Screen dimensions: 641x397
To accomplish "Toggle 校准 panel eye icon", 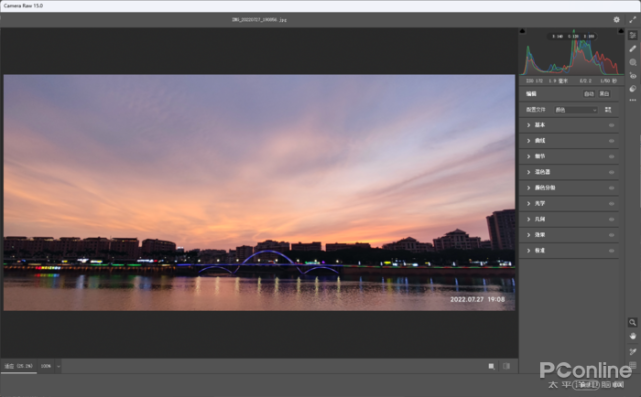I will click(x=612, y=251).
